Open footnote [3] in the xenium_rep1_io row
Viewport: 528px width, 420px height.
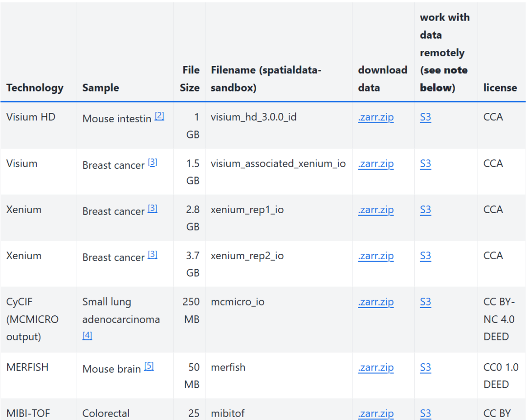(x=153, y=209)
